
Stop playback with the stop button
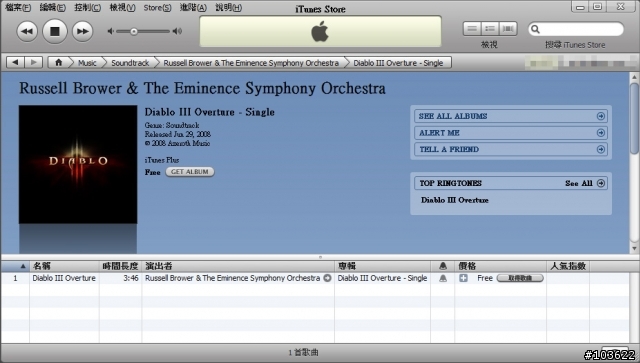point(55,31)
